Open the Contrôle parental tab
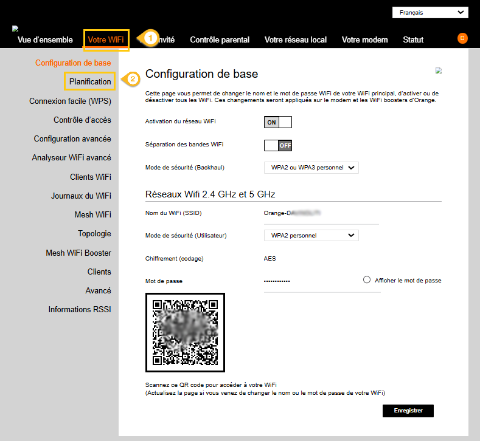 pyautogui.click(x=220, y=40)
